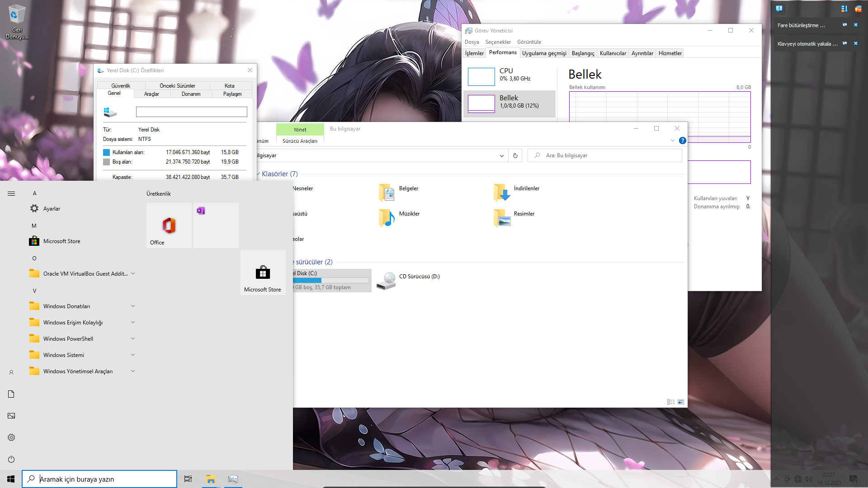
Task: Open the Office tile in Start menu
Action: [170, 225]
